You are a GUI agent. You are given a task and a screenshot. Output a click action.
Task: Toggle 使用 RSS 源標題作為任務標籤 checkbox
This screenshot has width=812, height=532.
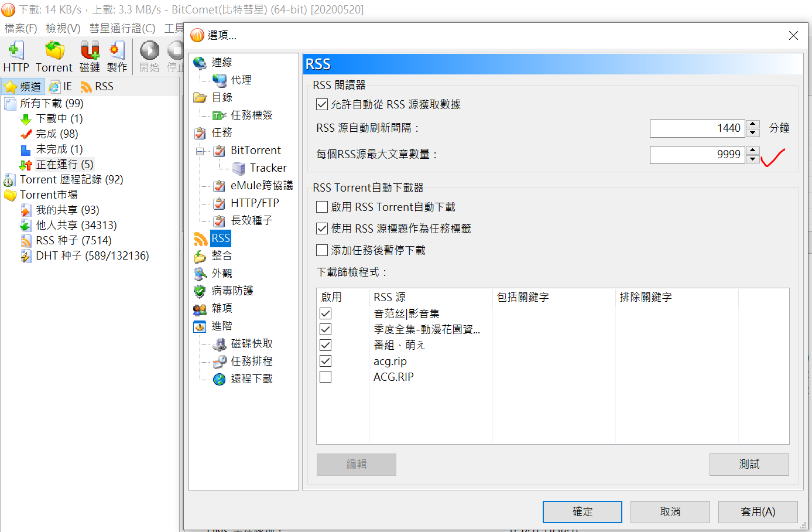tap(321, 229)
